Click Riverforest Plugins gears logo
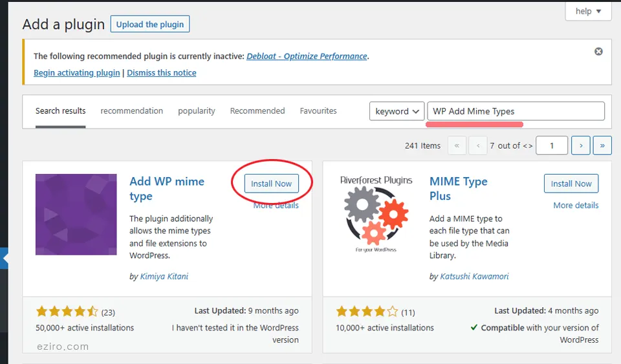This screenshot has width=621, height=364. pyautogui.click(x=376, y=215)
